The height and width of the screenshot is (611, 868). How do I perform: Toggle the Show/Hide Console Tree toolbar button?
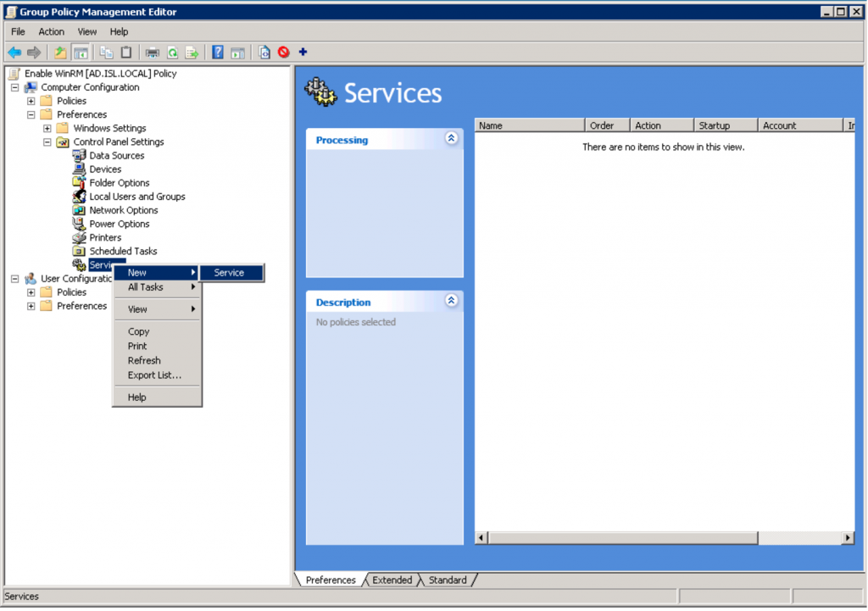click(x=81, y=52)
